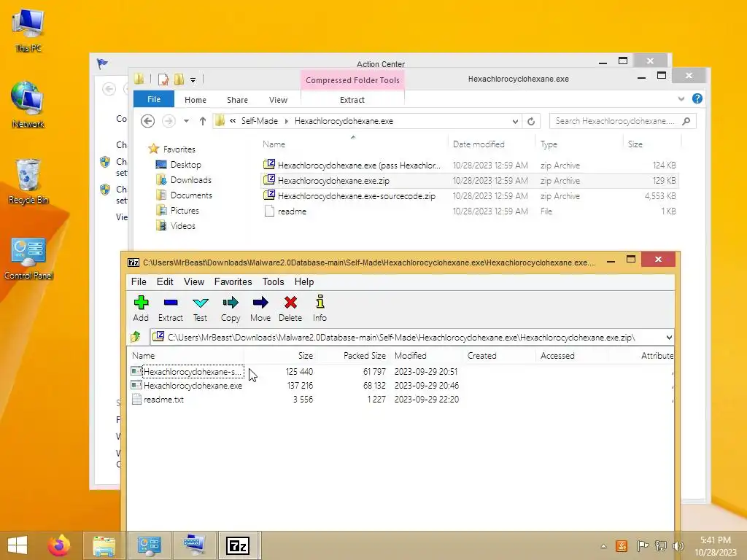Click the volume speaker tray icon
This screenshot has width=747, height=560.
click(x=679, y=545)
